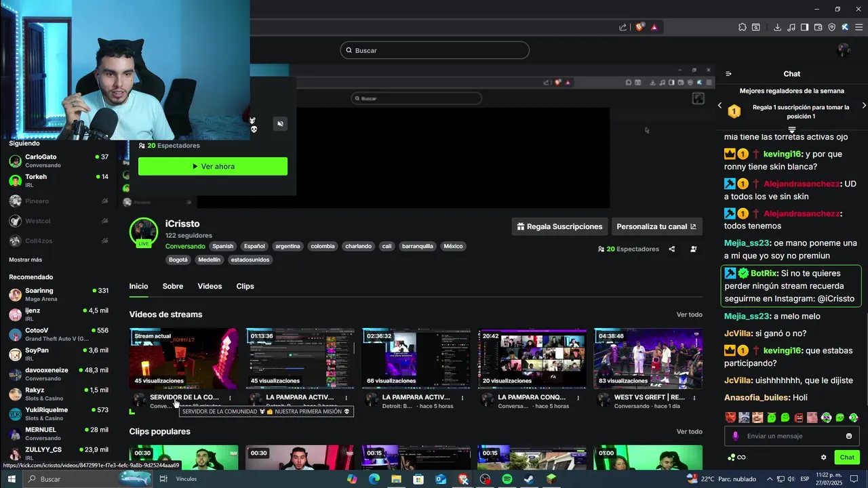This screenshot has width=868, height=488.
Task: Switch to Clips tab
Action: point(245,286)
